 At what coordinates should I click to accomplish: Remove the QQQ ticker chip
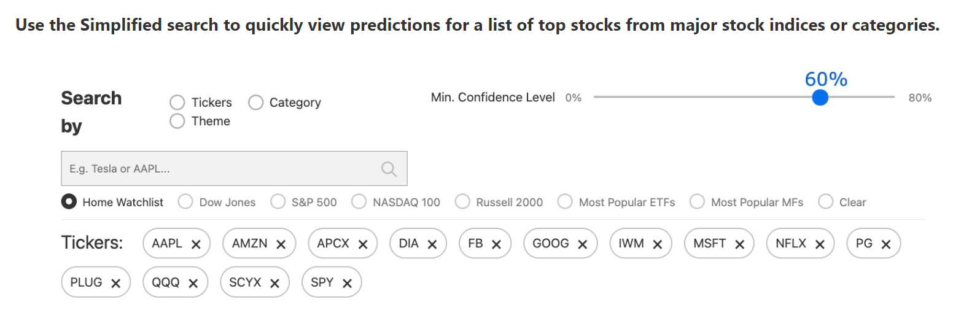[193, 283]
